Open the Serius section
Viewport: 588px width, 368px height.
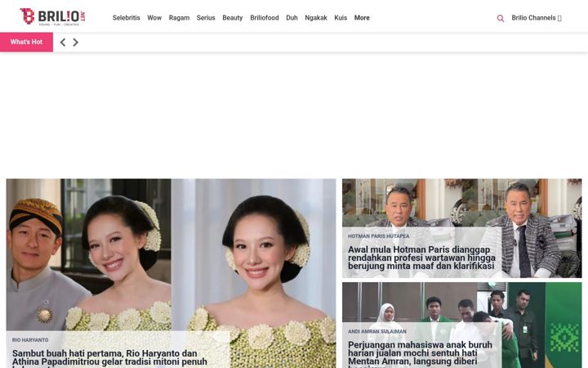(x=206, y=18)
